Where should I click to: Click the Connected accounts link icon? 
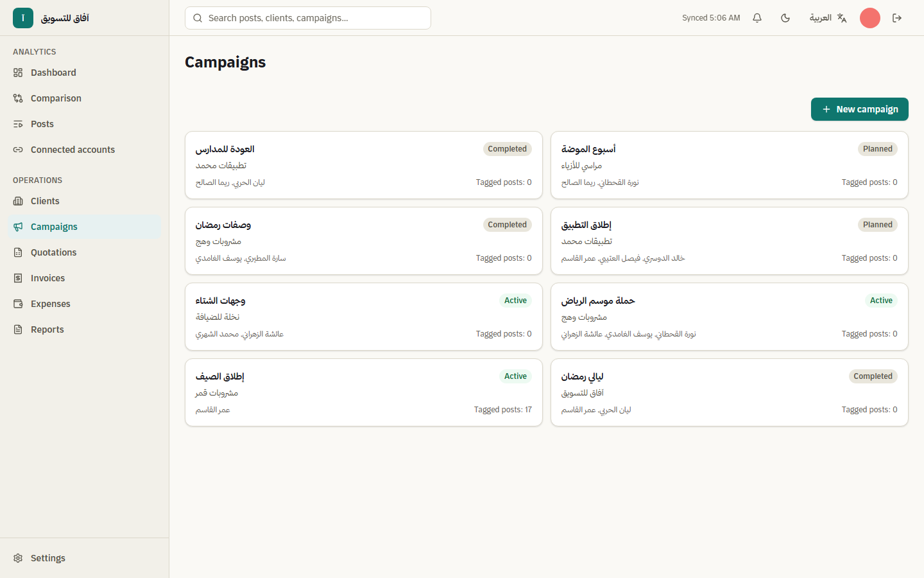click(18, 150)
